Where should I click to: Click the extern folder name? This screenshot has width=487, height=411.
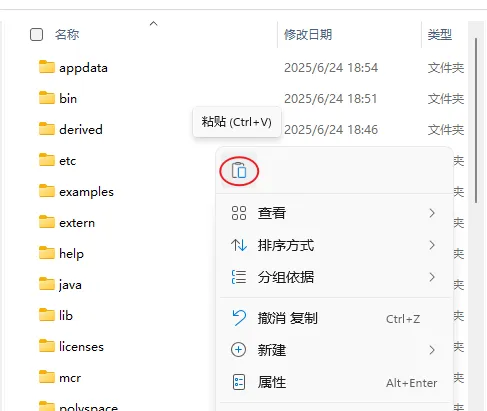pyautogui.click(x=77, y=223)
